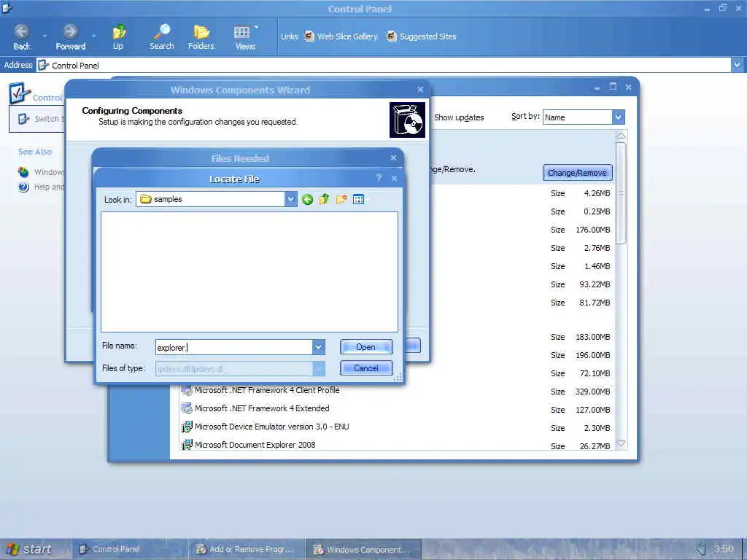Expand the Back history dropdown arrow
The image size is (747, 560).
[x=44, y=36]
